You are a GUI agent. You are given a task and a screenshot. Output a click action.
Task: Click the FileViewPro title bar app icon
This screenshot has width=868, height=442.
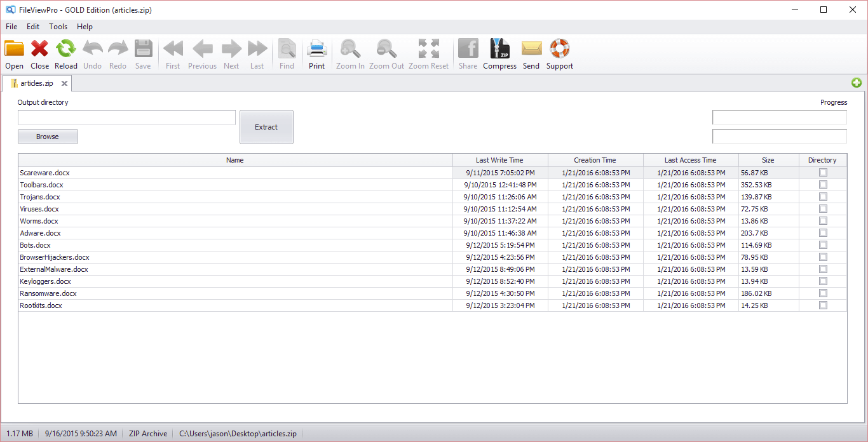(10, 10)
